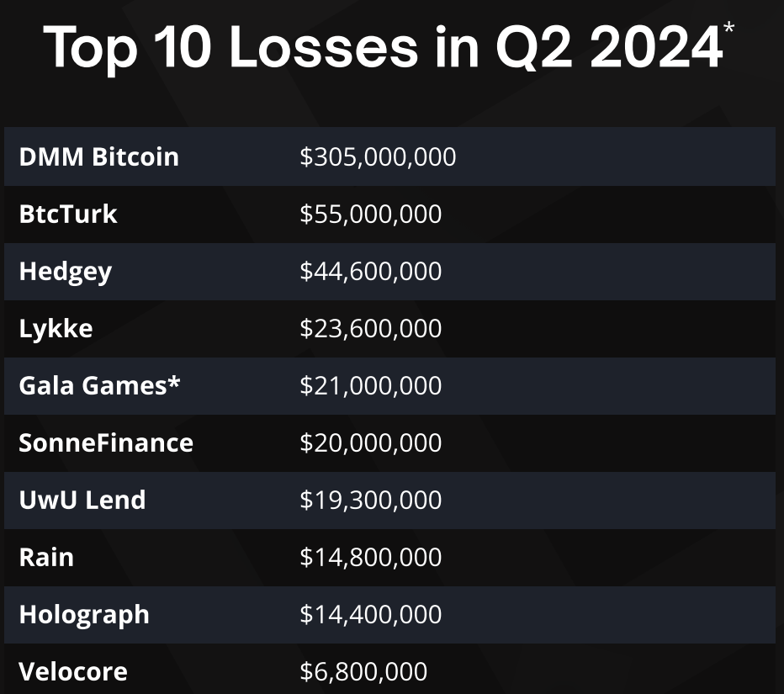
Task: Select the DMM Bitcoin row name
Action: coord(98,156)
